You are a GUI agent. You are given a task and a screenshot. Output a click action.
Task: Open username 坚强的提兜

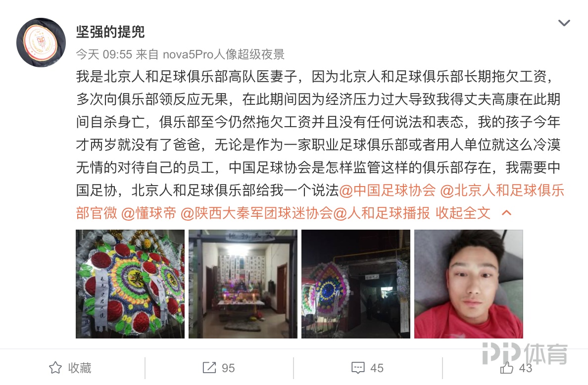click(111, 32)
